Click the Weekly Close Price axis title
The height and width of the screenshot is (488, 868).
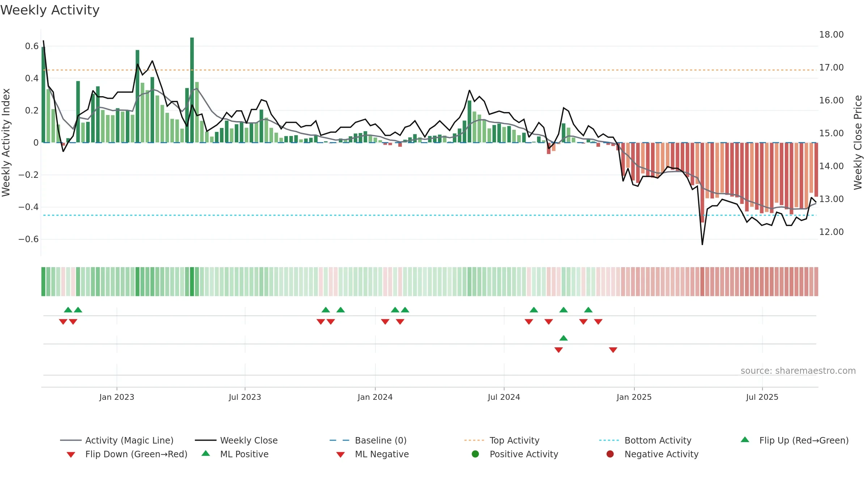[x=858, y=142]
